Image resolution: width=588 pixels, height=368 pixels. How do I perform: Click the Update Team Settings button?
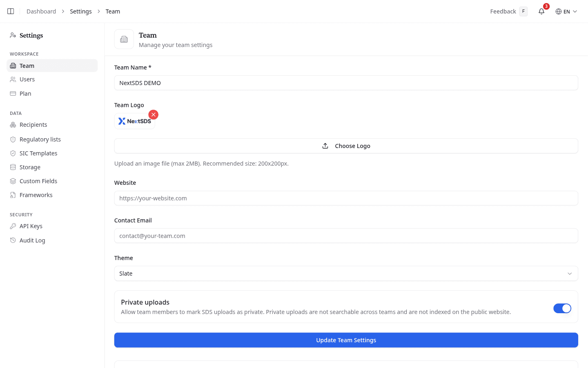point(346,340)
